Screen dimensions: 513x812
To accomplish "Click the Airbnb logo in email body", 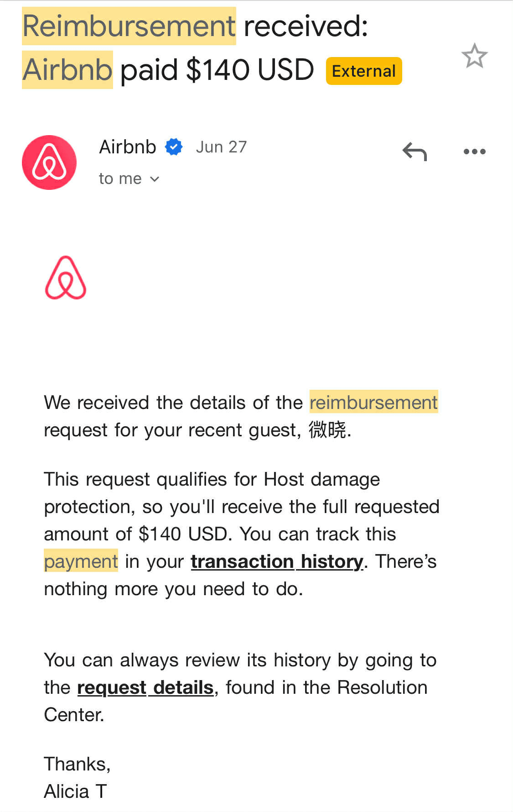I will (66, 278).
